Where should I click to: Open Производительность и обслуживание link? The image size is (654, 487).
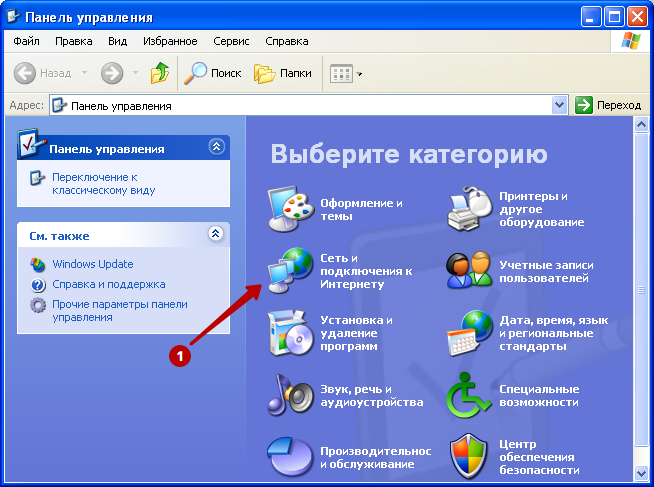[375, 457]
